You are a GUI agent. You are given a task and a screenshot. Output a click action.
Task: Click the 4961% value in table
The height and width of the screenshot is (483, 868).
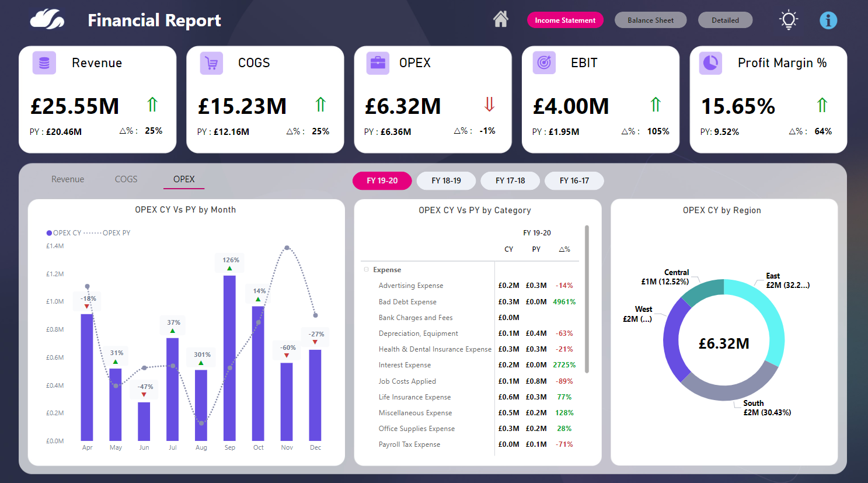click(564, 302)
